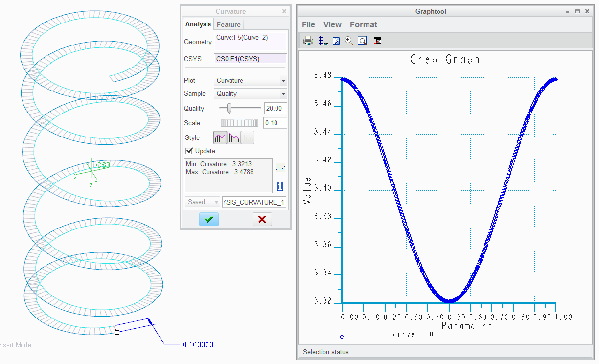Click the CSYS collector CS0:F1(CSYS)
This screenshot has width=599, height=364.
click(251, 59)
